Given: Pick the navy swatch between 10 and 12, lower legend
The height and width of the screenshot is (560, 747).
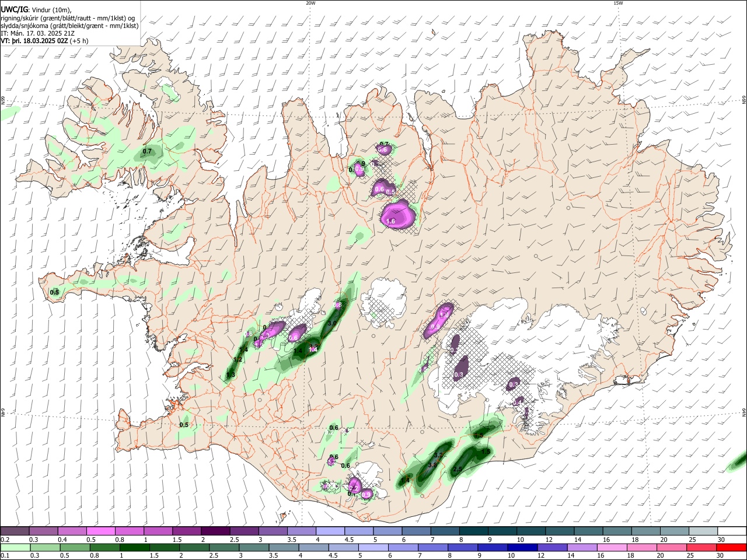Looking at the screenshot, I should 522,547.
